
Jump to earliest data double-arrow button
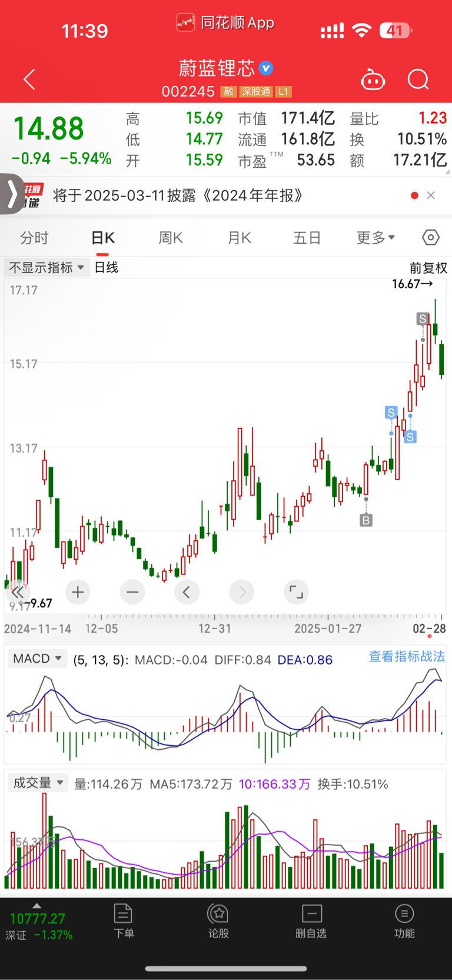(18, 592)
